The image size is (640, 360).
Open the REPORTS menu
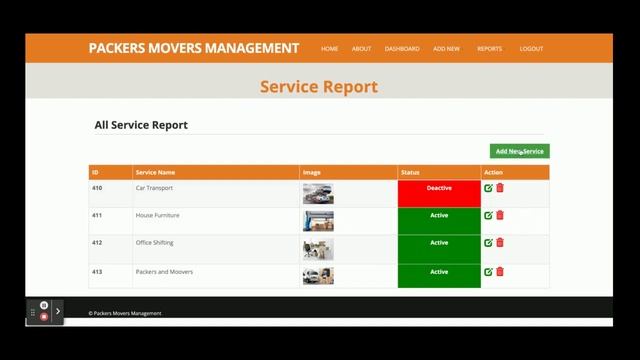click(x=489, y=49)
